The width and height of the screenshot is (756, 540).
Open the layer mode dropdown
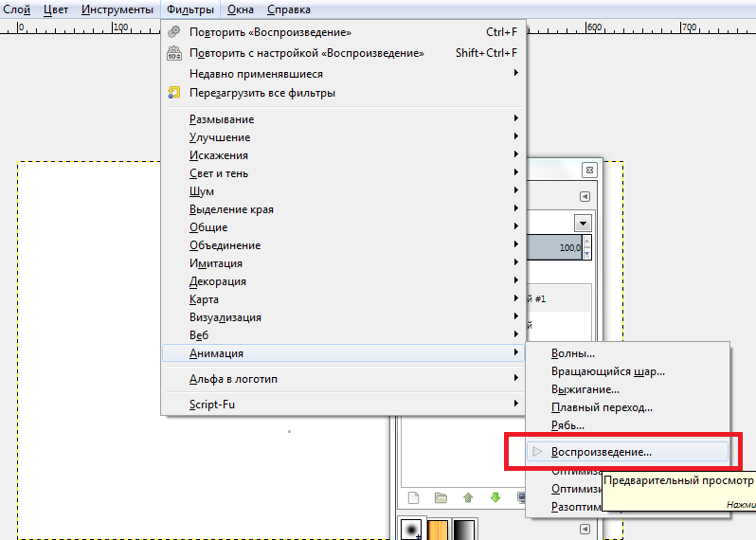583,224
